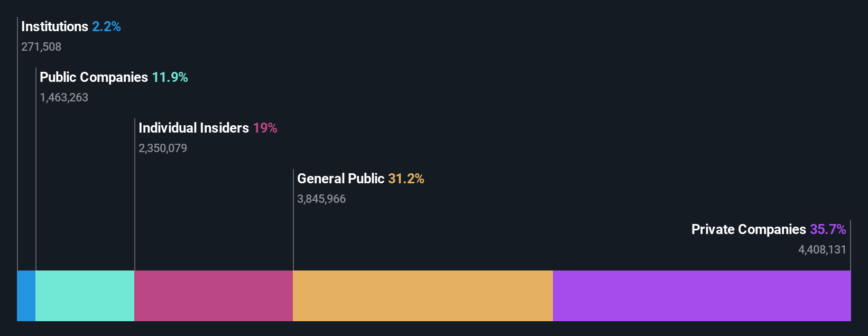Click the 2.2% Institutions percentage
The height and width of the screenshot is (336, 868).
pyautogui.click(x=106, y=26)
